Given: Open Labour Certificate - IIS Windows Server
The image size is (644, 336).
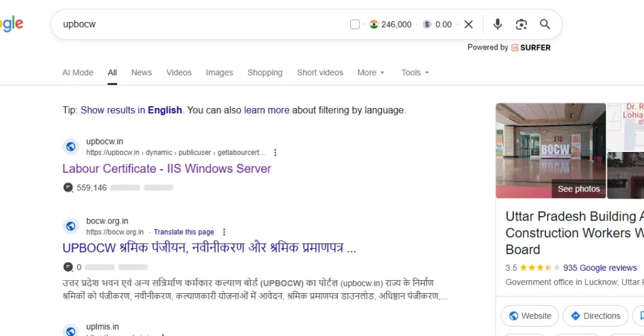Looking at the screenshot, I should 167,168.
